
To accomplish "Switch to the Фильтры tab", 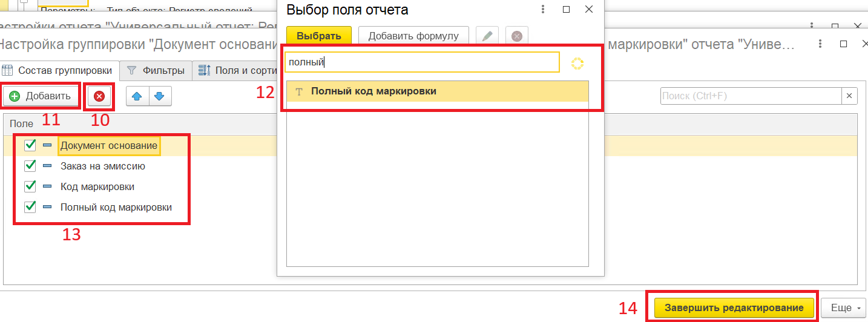I will point(156,70).
